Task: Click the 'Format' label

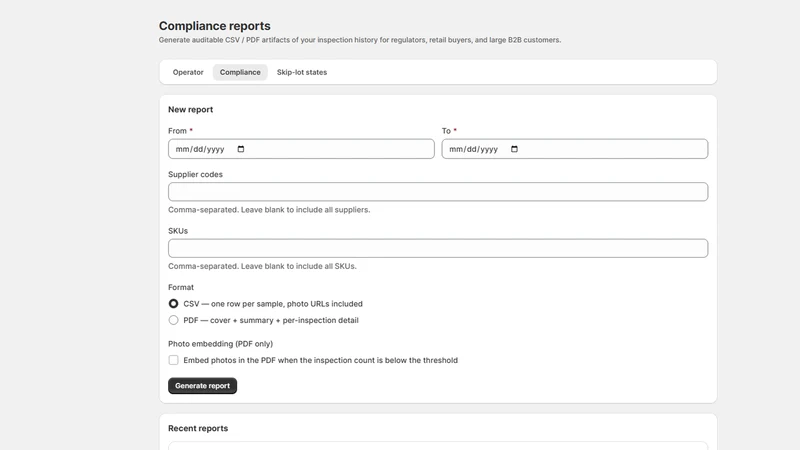Action: pyautogui.click(x=181, y=287)
